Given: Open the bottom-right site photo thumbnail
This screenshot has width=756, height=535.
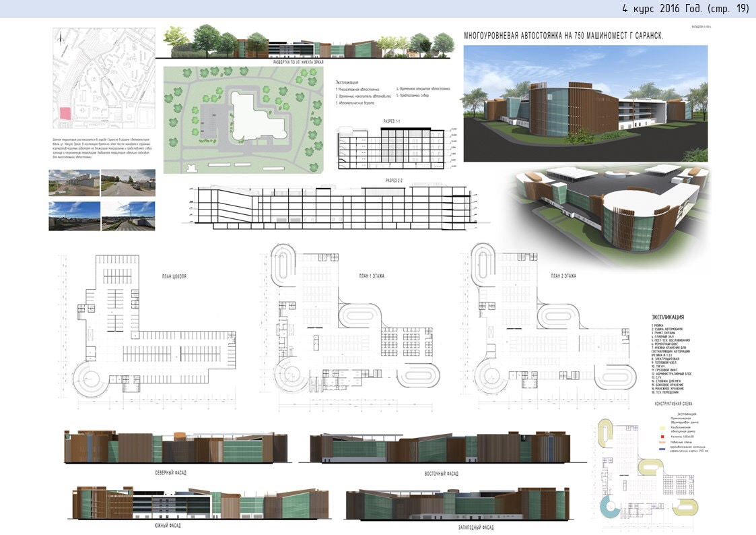Looking at the screenshot, I should [128, 216].
